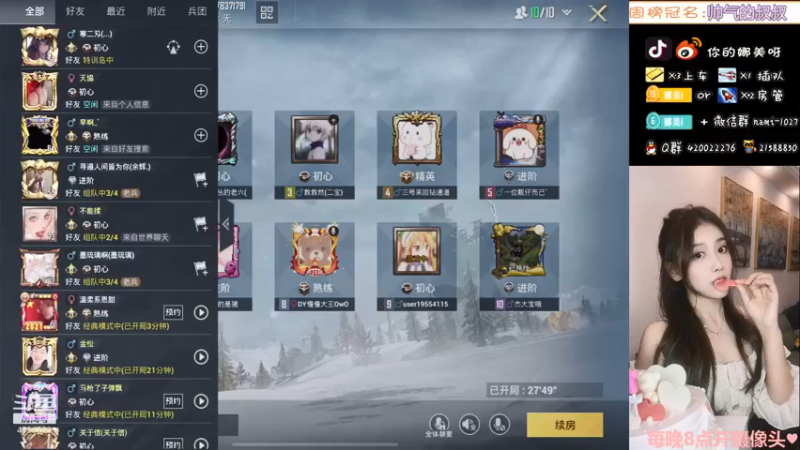This screenshot has height=450, width=800.
Task: Click the flag join icon for 墨琉璃 row
Action: [201, 268]
